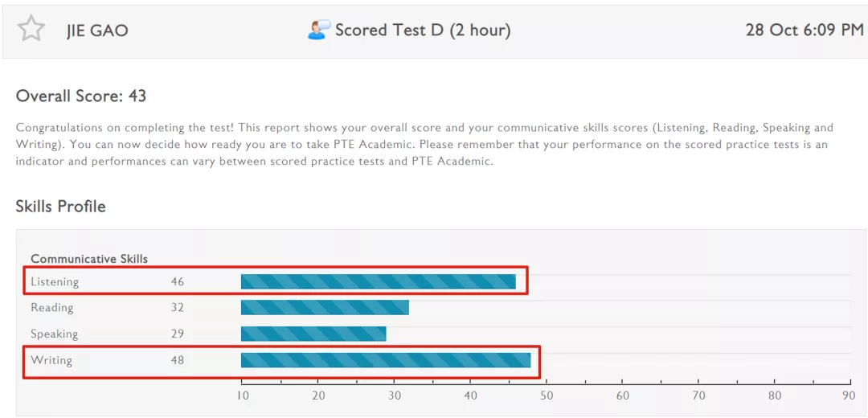Click the Listening skill label

pyautogui.click(x=55, y=282)
